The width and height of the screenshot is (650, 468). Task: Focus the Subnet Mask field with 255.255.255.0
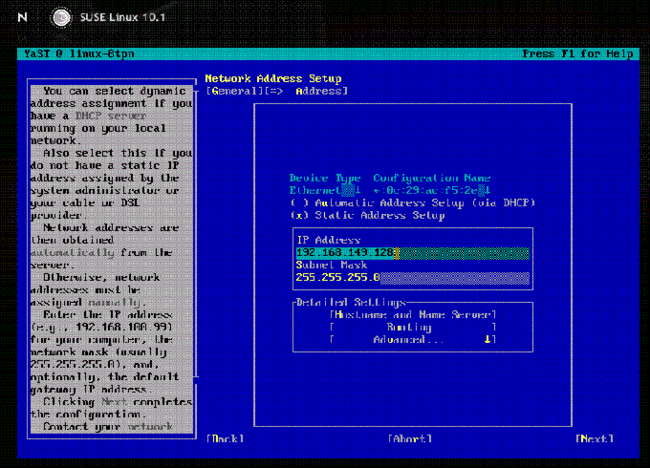tap(413, 278)
